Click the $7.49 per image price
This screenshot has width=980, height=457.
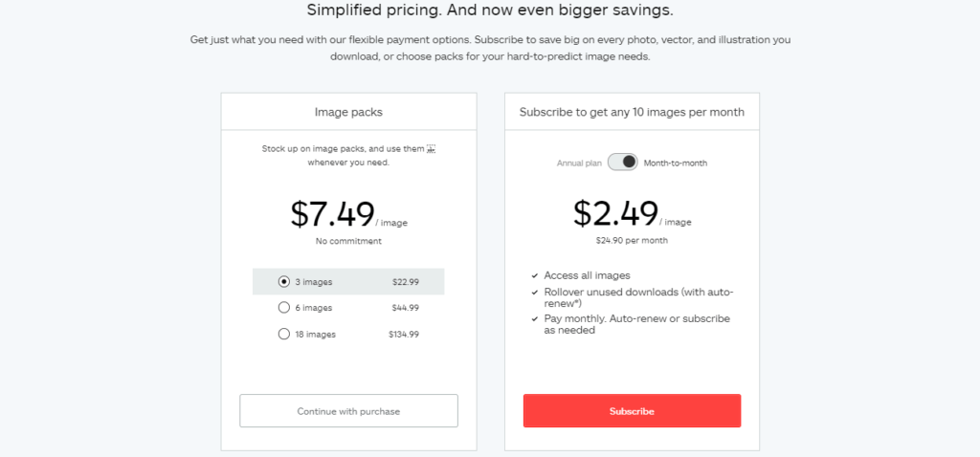coord(332,214)
